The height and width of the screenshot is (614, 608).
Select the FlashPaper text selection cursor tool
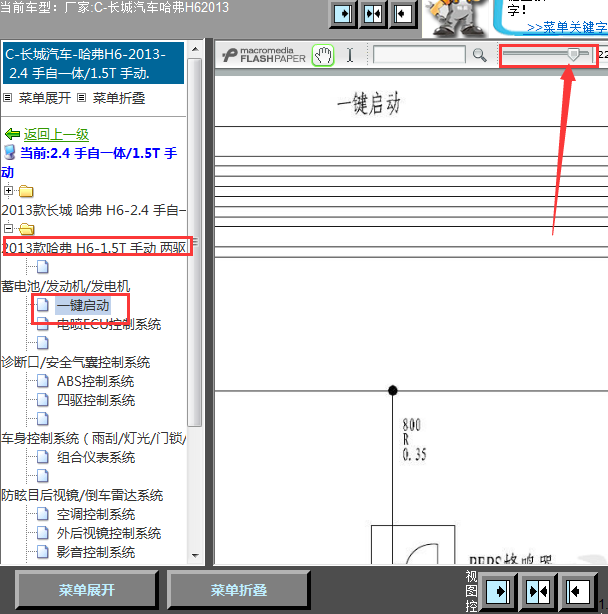pyautogui.click(x=350, y=55)
